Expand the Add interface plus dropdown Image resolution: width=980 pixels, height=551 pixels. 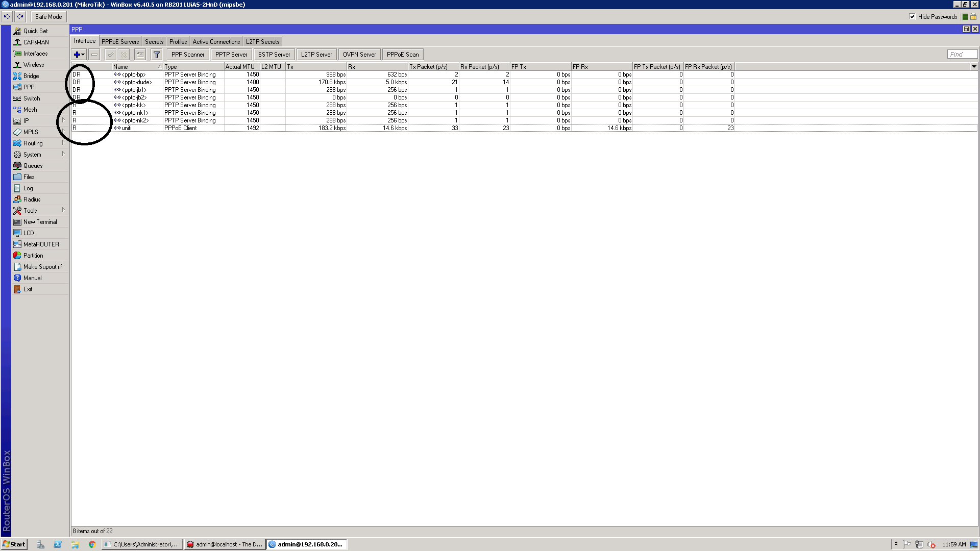click(x=79, y=55)
